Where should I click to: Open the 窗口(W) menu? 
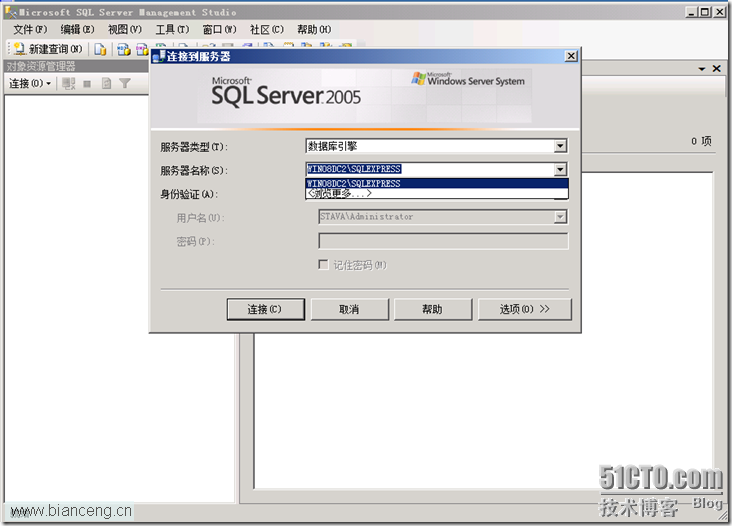[x=219, y=29]
